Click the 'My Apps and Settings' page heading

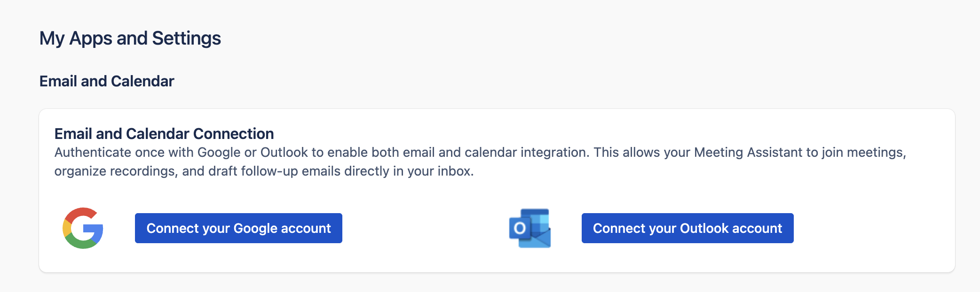click(x=130, y=38)
